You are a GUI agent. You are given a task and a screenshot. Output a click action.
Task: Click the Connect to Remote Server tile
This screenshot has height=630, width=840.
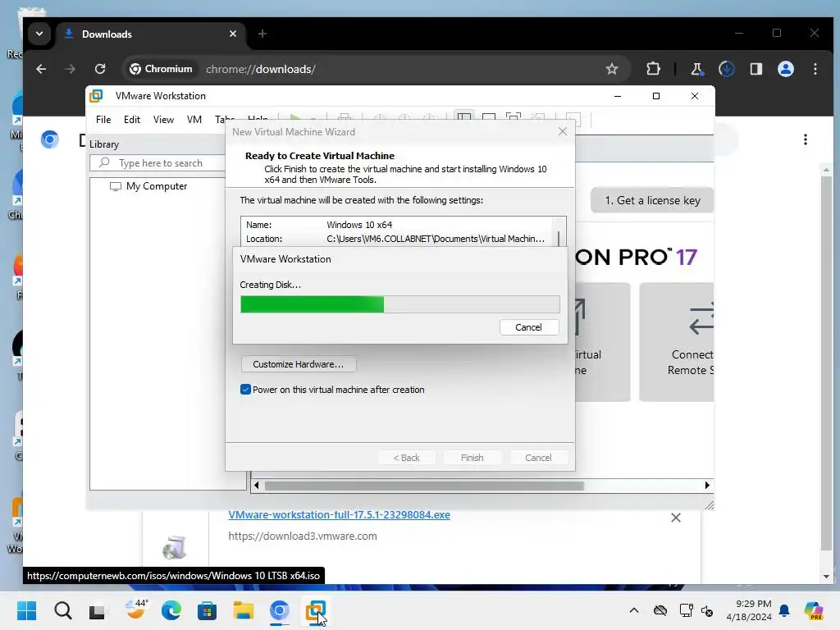(x=677, y=342)
